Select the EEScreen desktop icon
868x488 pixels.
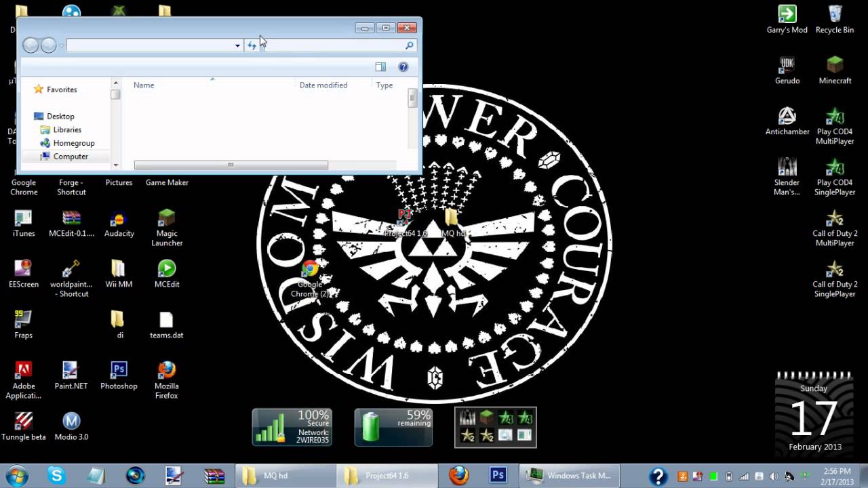[24, 273]
